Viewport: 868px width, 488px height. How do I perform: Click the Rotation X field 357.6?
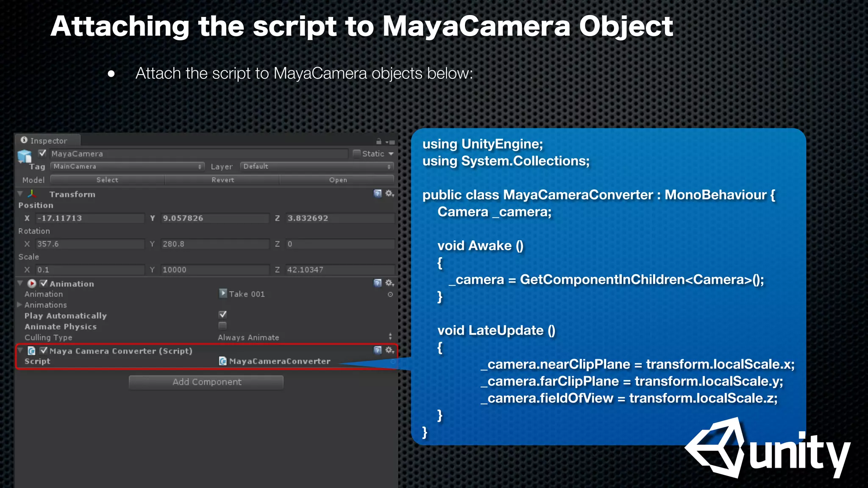tap(89, 244)
